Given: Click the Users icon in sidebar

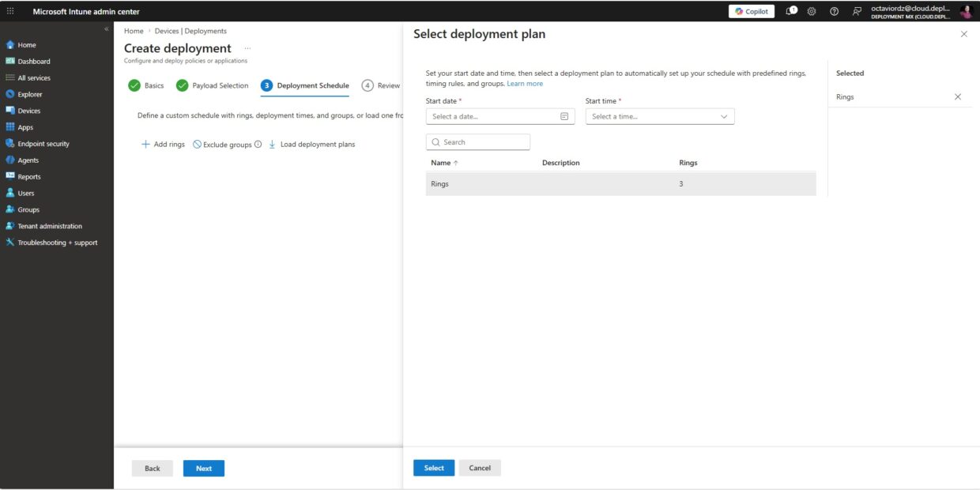Looking at the screenshot, I should click(10, 193).
